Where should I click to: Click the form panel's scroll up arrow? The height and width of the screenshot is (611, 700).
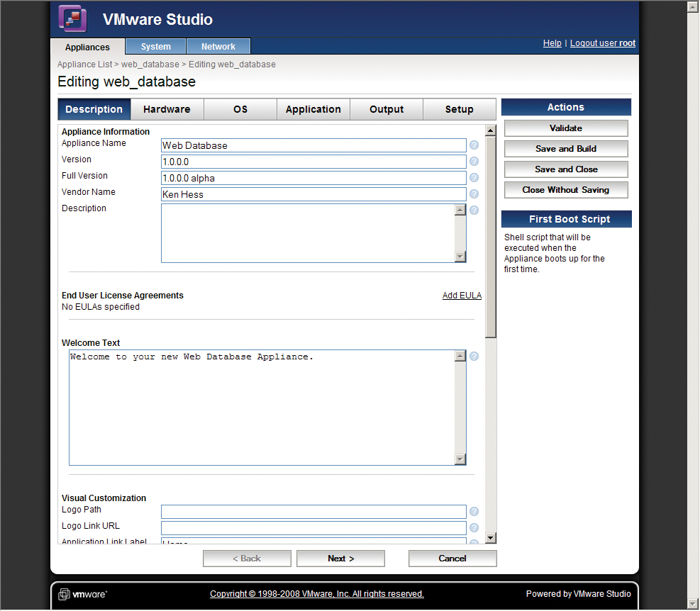(491, 130)
